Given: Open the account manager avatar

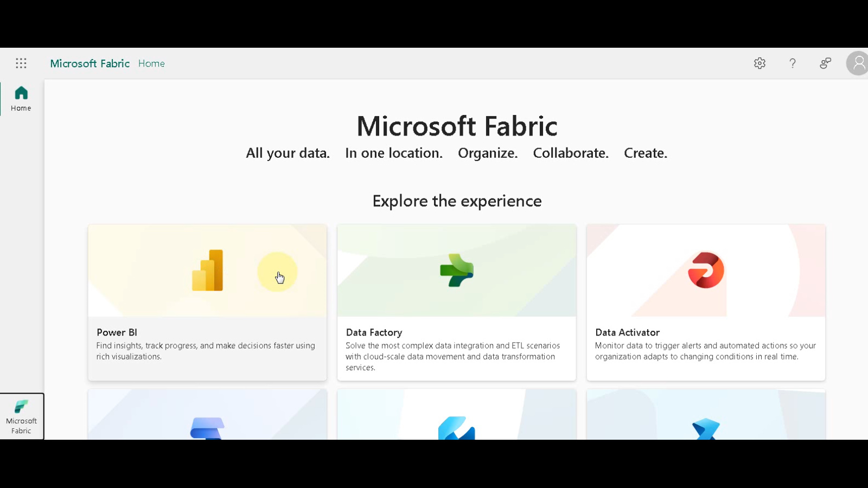Looking at the screenshot, I should pos(858,63).
